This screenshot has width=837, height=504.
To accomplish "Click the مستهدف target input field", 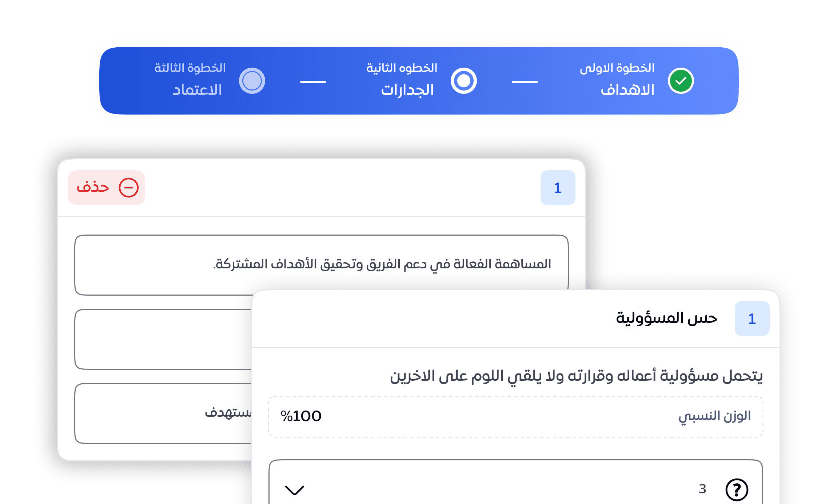I will [163, 413].
